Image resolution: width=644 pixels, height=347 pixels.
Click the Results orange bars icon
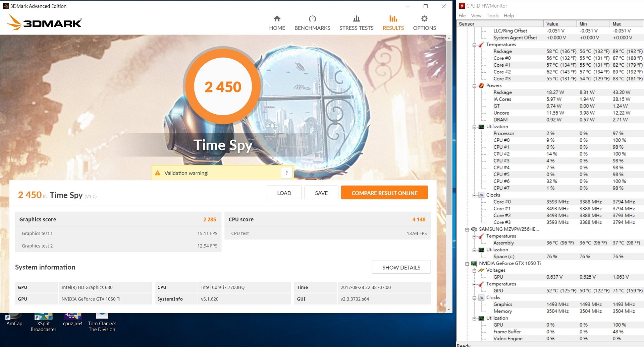tap(393, 18)
